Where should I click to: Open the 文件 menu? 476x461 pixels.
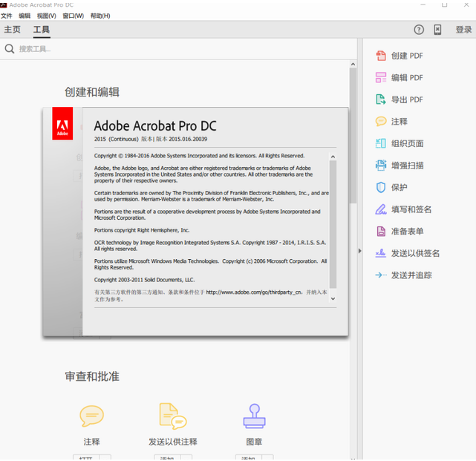pyautogui.click(x=7, y=16)
